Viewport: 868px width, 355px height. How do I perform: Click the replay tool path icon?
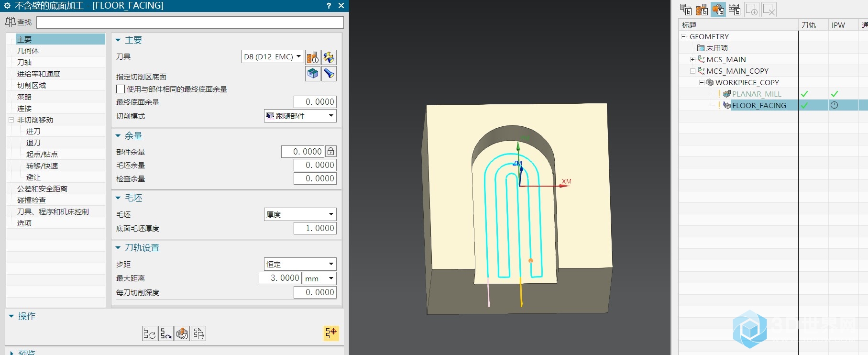pyautogui.click(x=165, y=333)
